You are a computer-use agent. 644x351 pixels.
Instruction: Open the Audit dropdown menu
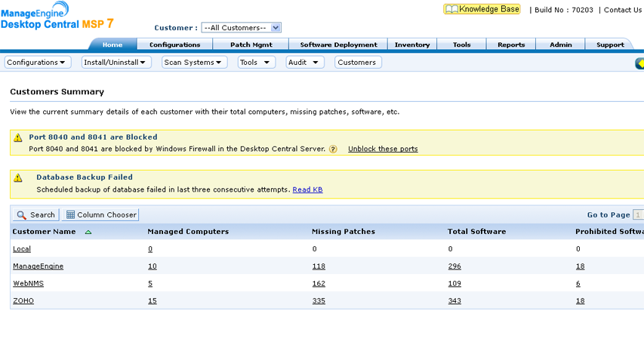click(x=304, y=63)
